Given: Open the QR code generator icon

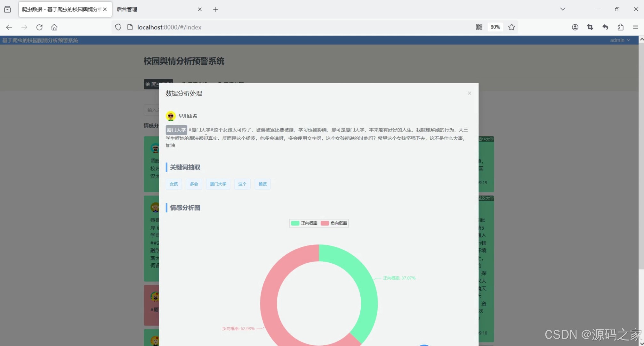Looking at the screenshot, I should [479, 27].
